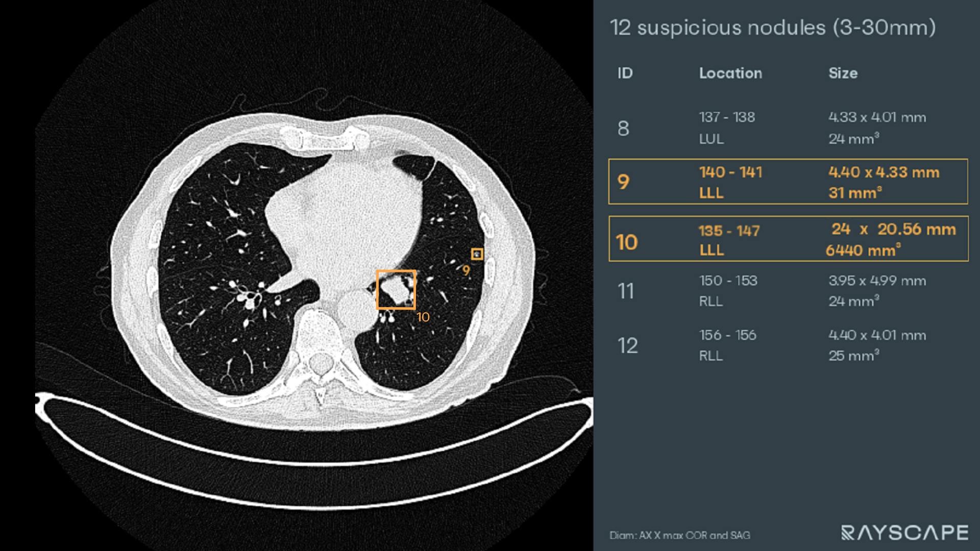Click the orange number 9 marker label
980x551 pixels.
coord(466,271)
